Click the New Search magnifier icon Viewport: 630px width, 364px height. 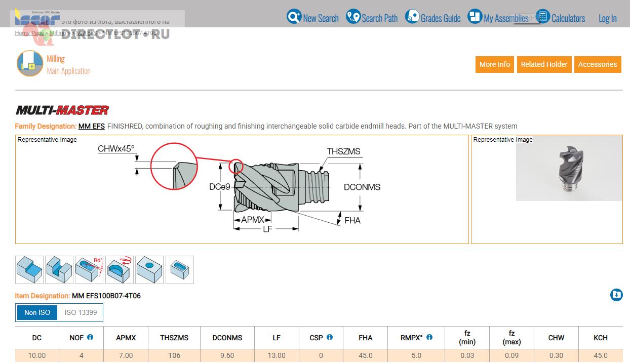coord(294,17)
